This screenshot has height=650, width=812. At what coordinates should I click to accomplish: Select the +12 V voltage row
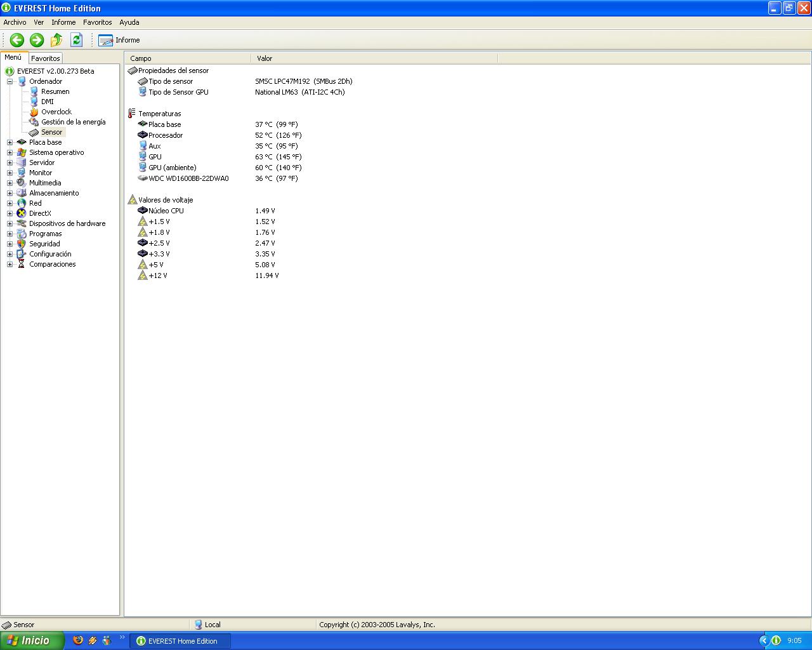pyautogui.click(x=208, y=275)
